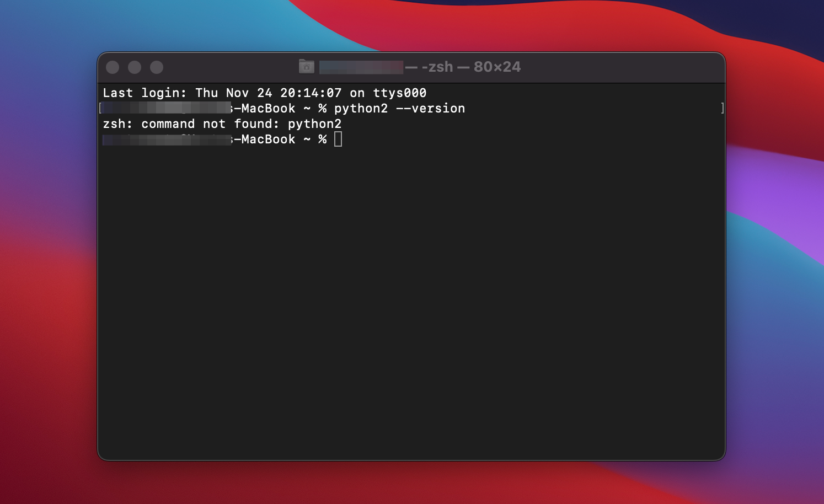The width and height of the screenshot is (824, 504).
Task: Click the block cursor at the prompt
Action: click(x=338, y=140)
